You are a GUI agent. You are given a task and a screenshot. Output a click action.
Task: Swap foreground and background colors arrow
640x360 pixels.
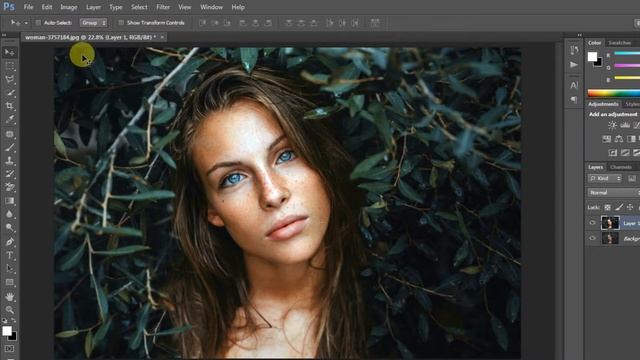point(13,320)
